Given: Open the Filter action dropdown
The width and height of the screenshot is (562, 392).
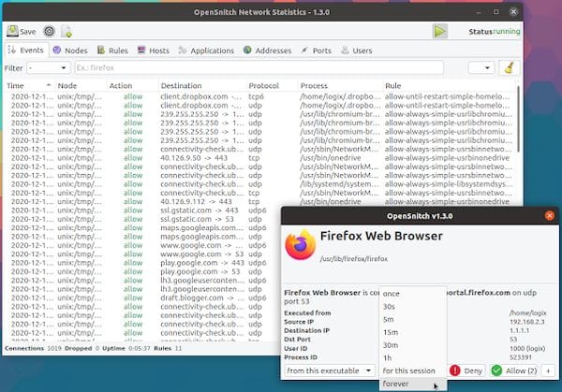Looking at the screenshot, I should coord(49,67).
